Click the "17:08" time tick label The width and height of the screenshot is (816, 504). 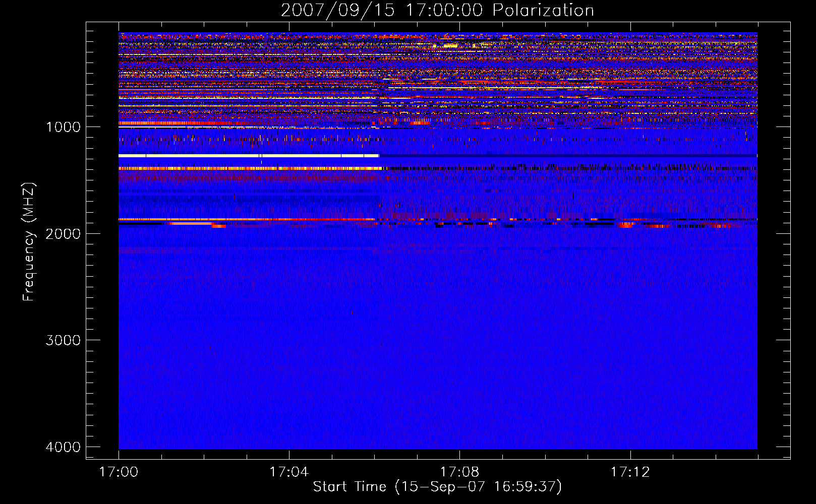click(459, 472)
